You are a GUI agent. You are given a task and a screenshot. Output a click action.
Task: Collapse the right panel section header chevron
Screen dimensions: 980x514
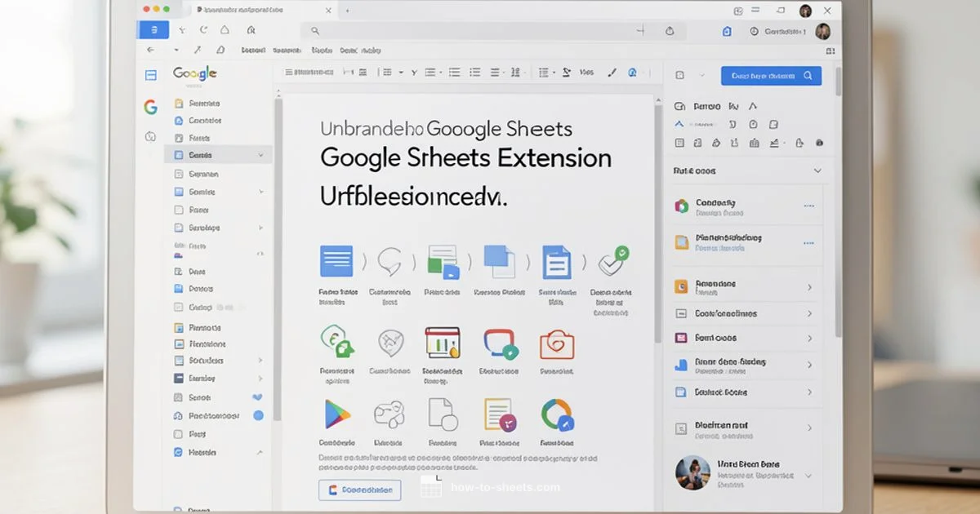point(817,171)
